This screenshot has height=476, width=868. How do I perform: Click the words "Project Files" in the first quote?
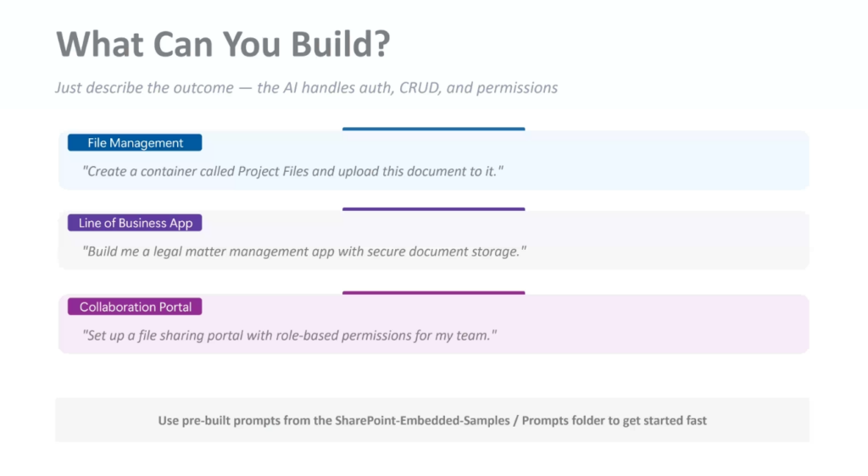coord(273,171)
